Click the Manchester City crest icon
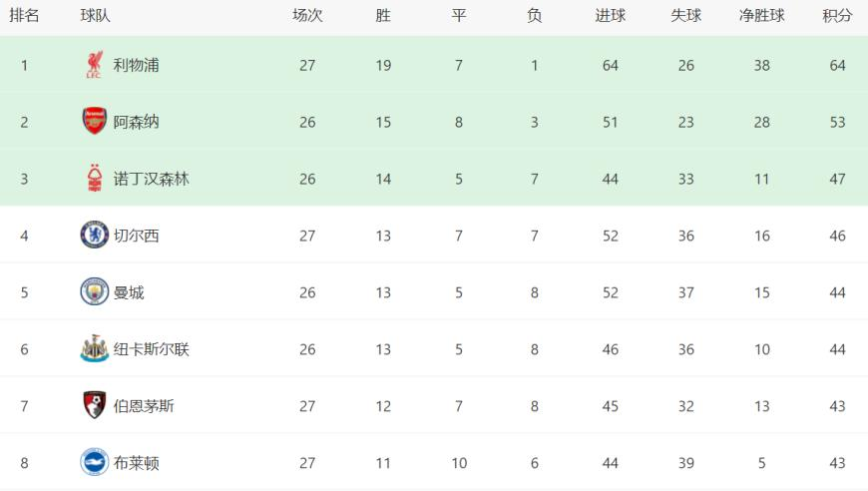 coord(94,291)
